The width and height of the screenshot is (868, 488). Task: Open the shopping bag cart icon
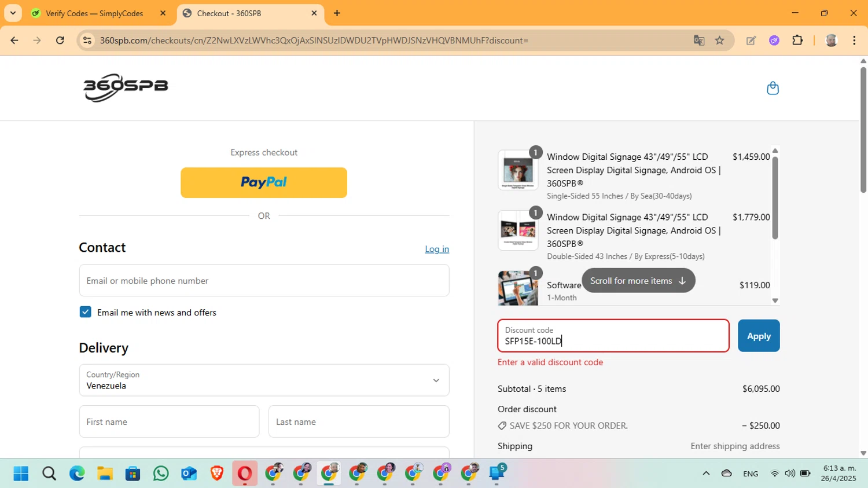click(x=773, y=88)
